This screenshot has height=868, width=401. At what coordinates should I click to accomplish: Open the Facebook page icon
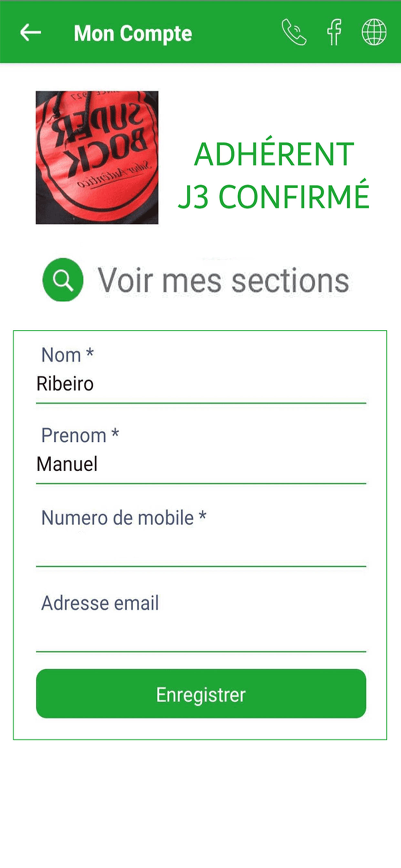point(334,32)
